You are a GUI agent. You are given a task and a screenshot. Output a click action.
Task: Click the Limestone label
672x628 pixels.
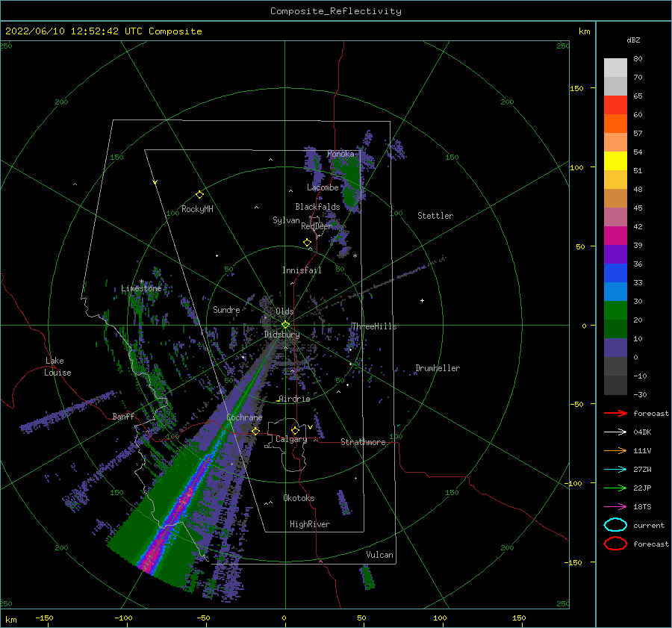(x=141, y=288)
